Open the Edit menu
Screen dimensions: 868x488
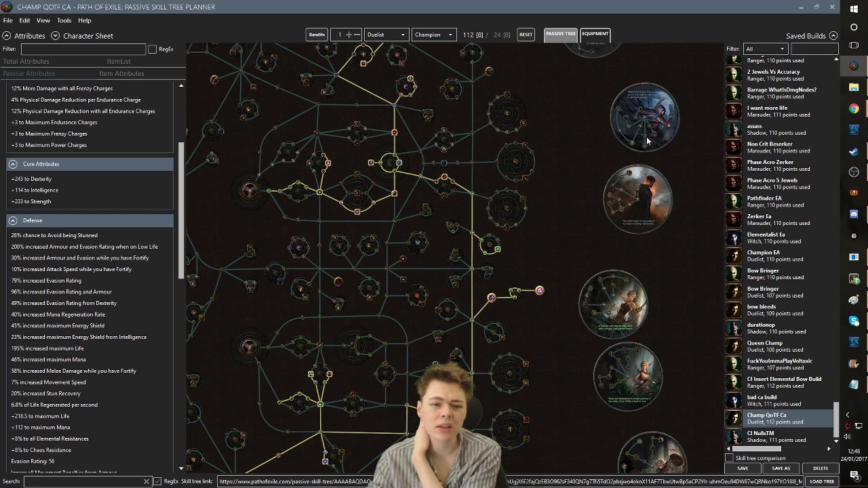24,20
